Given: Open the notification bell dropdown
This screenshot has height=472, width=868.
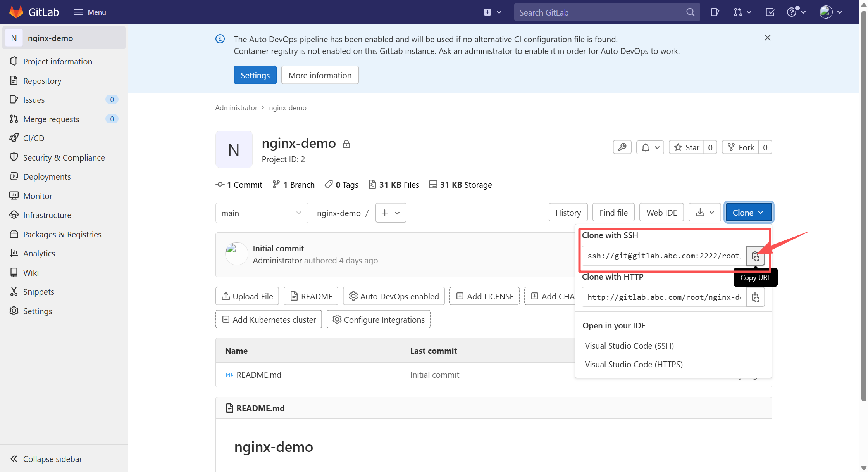Looking at the screenshot, I should tap(650, 147).
